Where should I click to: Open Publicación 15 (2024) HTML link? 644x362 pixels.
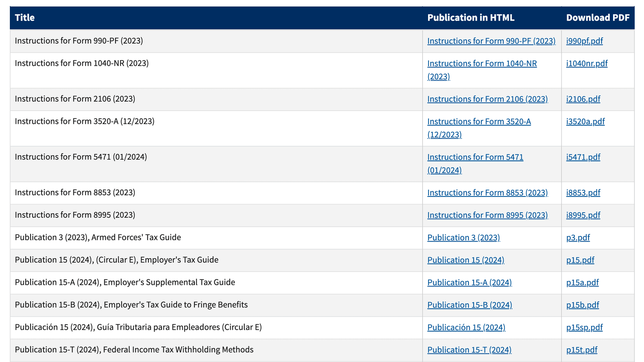(x=466, y=327)
